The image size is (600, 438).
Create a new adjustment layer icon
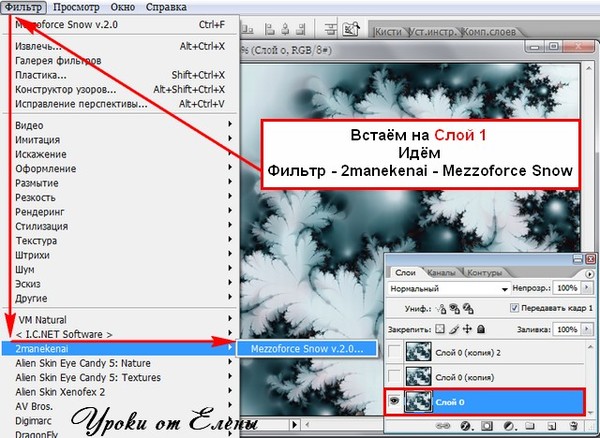click(509, 426)
